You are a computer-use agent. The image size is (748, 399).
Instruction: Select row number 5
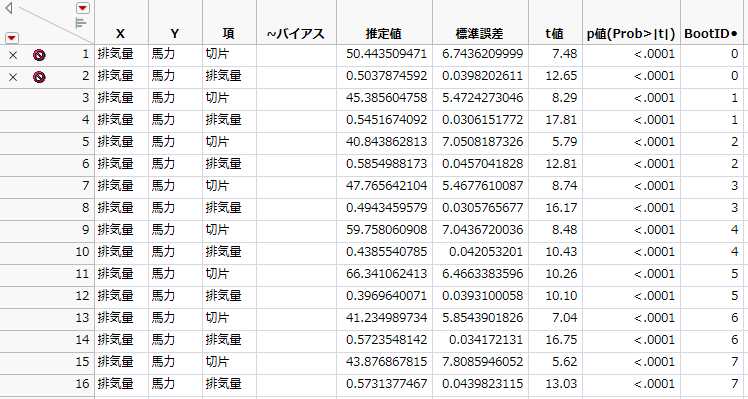click(x=85, y=142)
